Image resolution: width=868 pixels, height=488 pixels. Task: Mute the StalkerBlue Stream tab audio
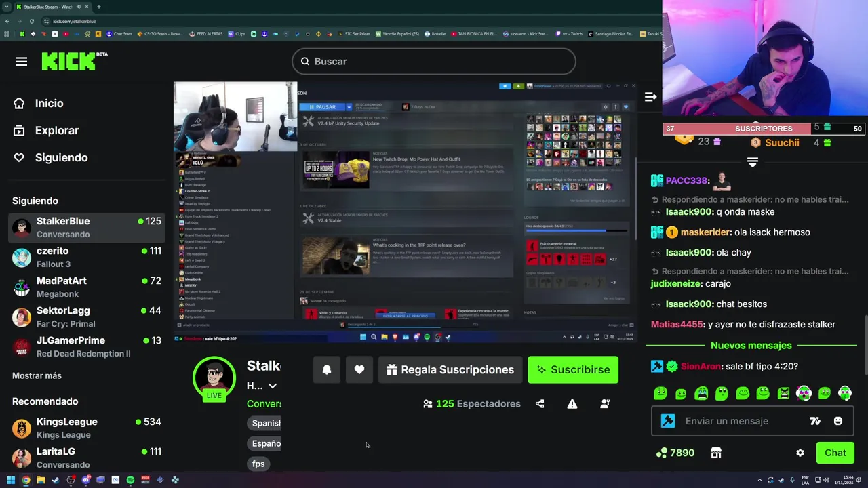coord(79,7)
